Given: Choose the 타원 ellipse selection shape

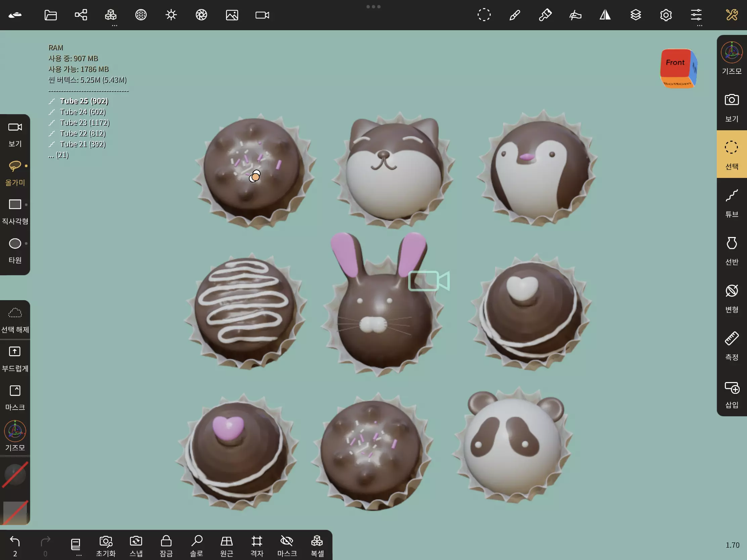Looking at the screenshot, I should pos(15,251).
